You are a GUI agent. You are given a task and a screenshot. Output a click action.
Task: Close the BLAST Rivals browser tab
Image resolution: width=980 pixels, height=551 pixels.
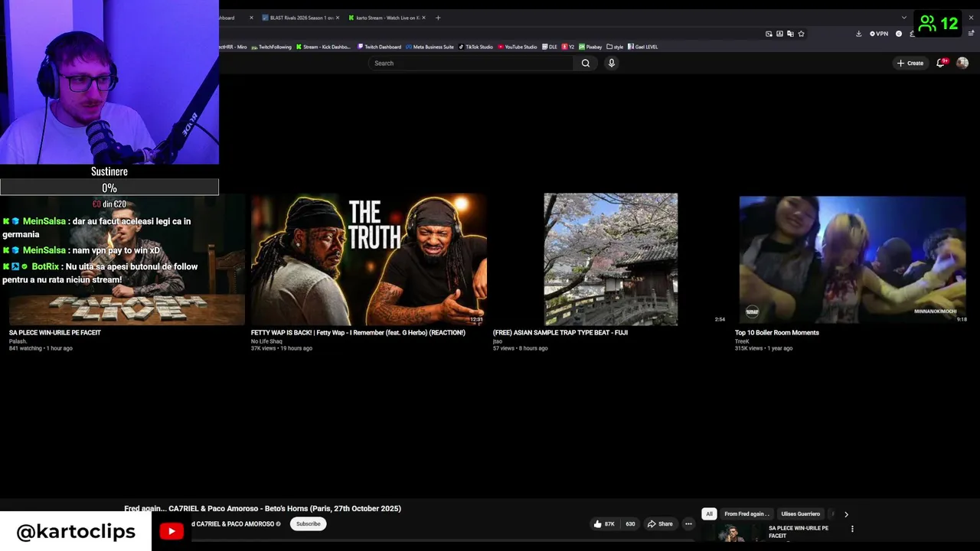[x=338, y=18]
